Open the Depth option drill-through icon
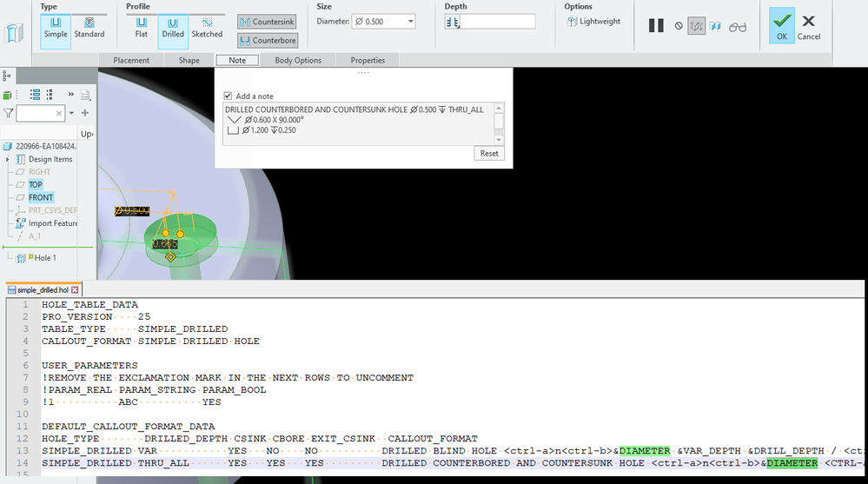 pyautogui.click(x=452, y=22)
